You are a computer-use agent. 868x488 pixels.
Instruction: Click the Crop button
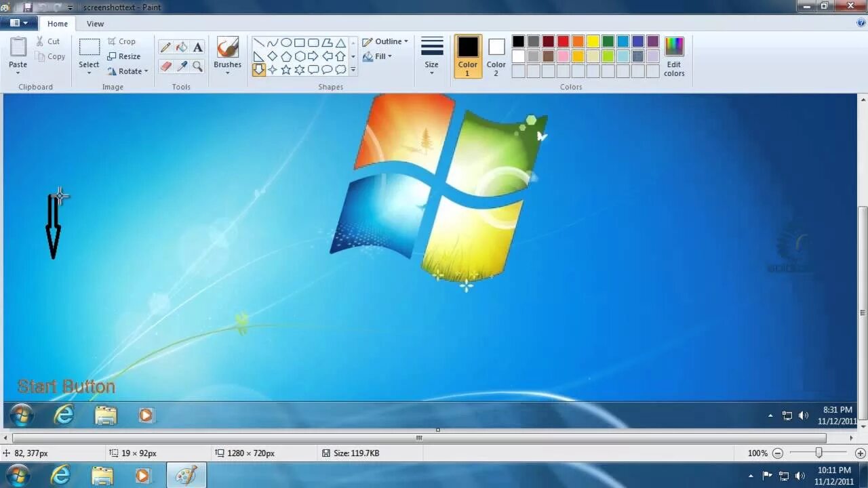pyautogui.click(x=122, y=41)
